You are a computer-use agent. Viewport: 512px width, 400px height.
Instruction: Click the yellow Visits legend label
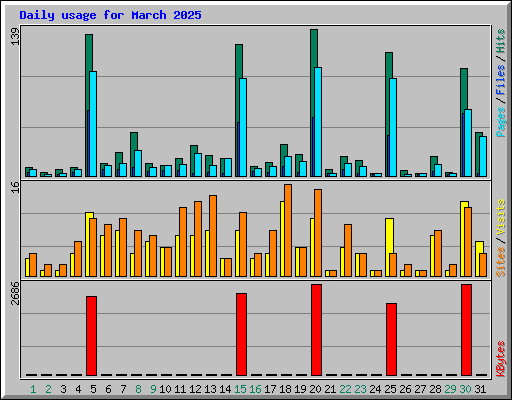(x=501, y=218)
